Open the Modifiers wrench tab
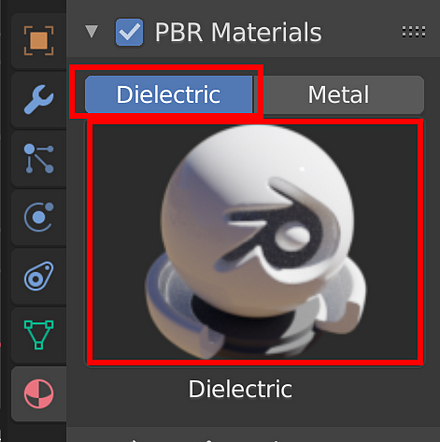Image resolution: width=440 pixels, height=442 pixels. point(39,99)
